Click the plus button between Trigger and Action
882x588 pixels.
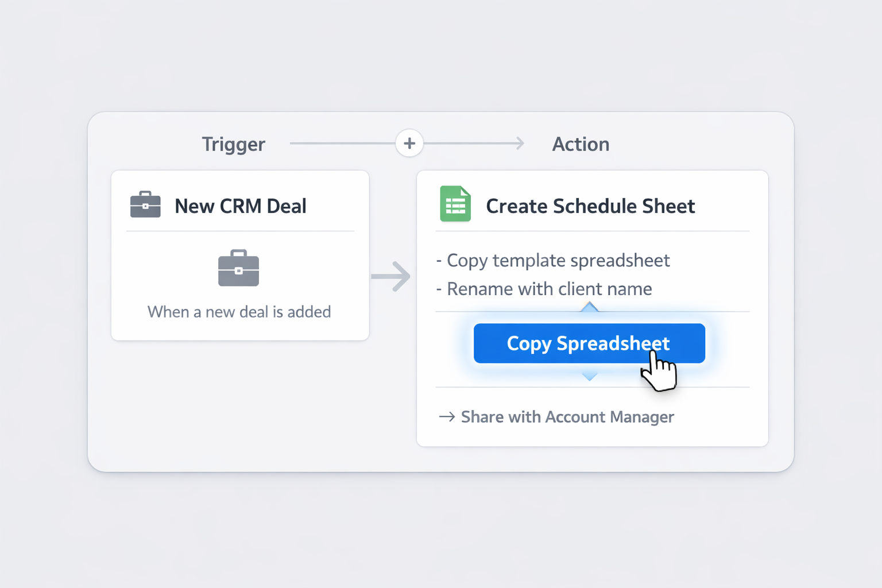409,144
